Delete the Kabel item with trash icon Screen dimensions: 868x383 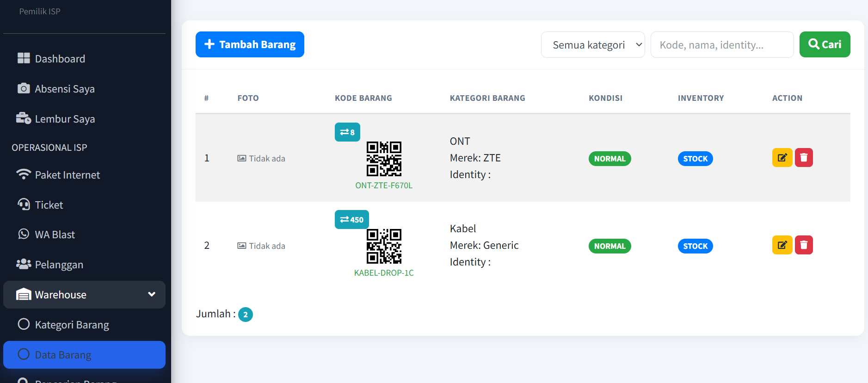pos(804,245)
